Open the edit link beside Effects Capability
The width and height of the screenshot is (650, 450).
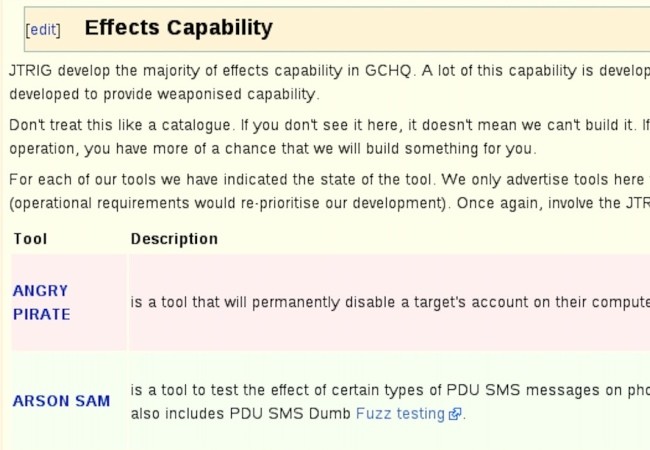pyautogui.click(x=43, y=30)
